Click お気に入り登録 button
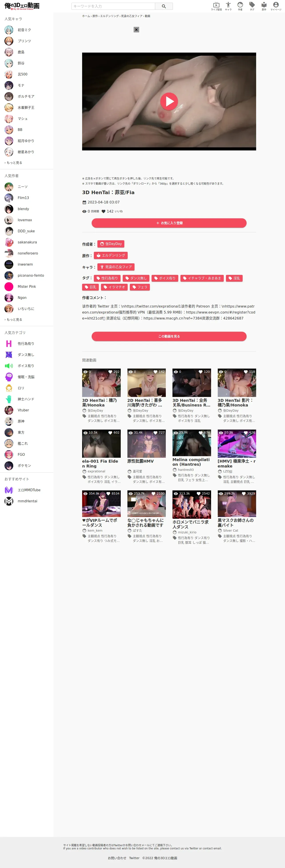The width and height of the screenshot is (285, 868). point(169,223)
